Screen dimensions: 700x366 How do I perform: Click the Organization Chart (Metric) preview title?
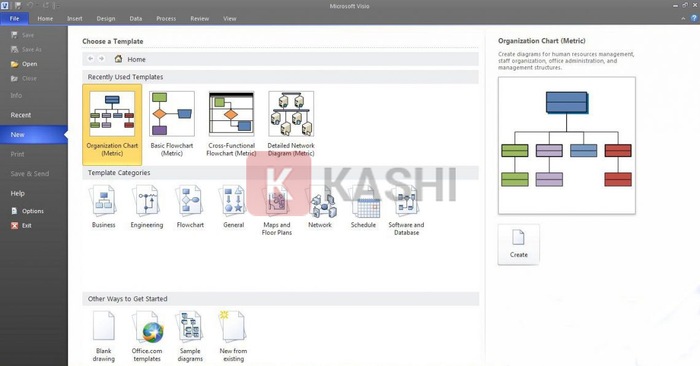coord(542,41)
